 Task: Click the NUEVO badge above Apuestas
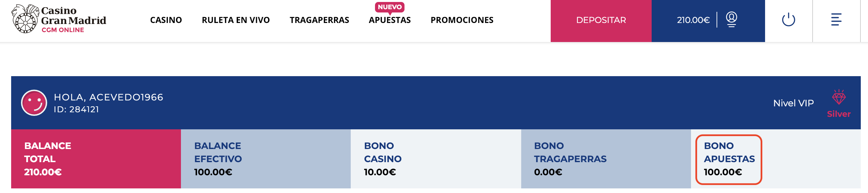(389, 7)
